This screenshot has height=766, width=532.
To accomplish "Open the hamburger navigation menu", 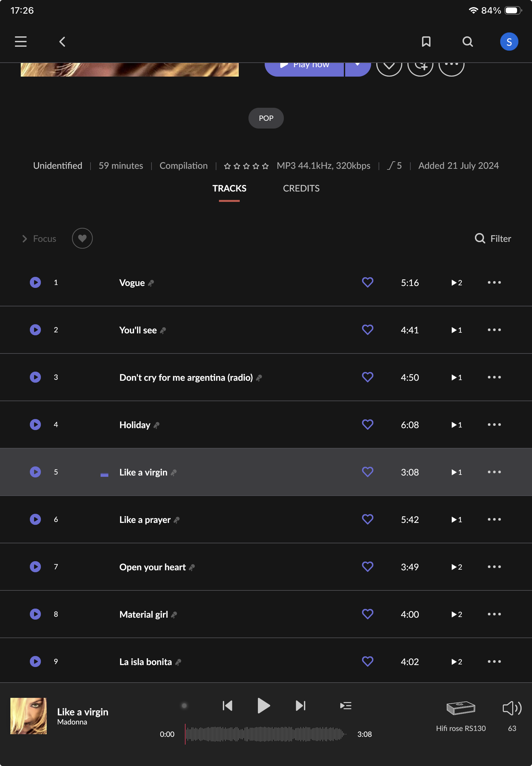I will pos(21,42).
